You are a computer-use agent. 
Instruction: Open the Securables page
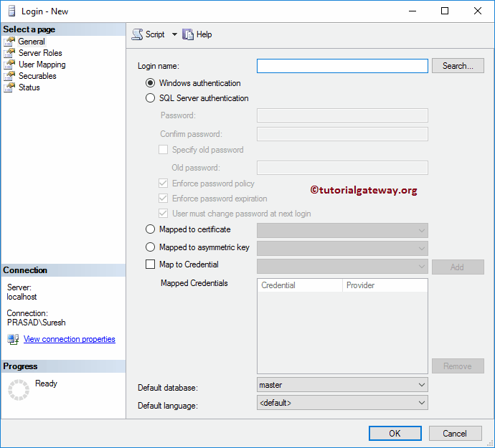tap(37, 76)
